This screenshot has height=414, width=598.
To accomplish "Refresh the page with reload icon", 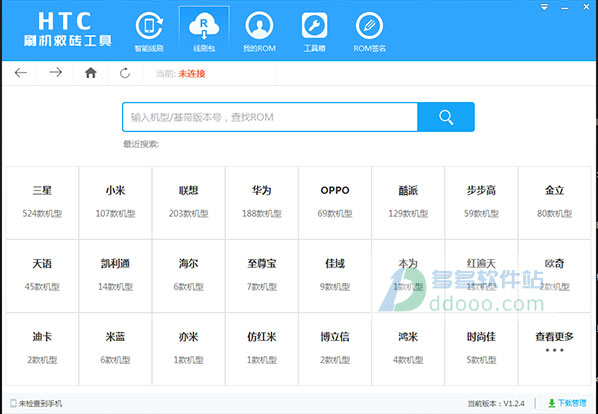I will pyautogui.click(x=125, y=72).
